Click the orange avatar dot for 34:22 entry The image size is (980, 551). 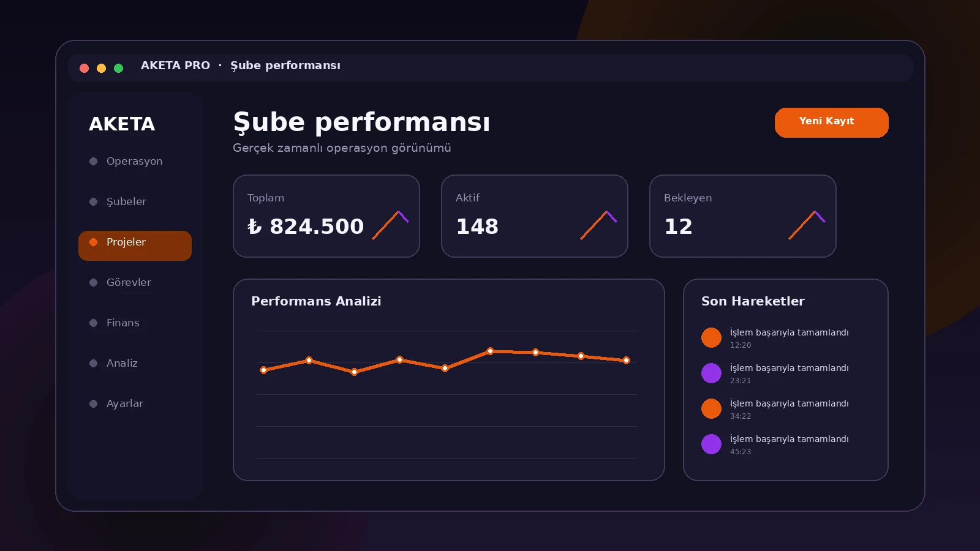click(711, 408)
